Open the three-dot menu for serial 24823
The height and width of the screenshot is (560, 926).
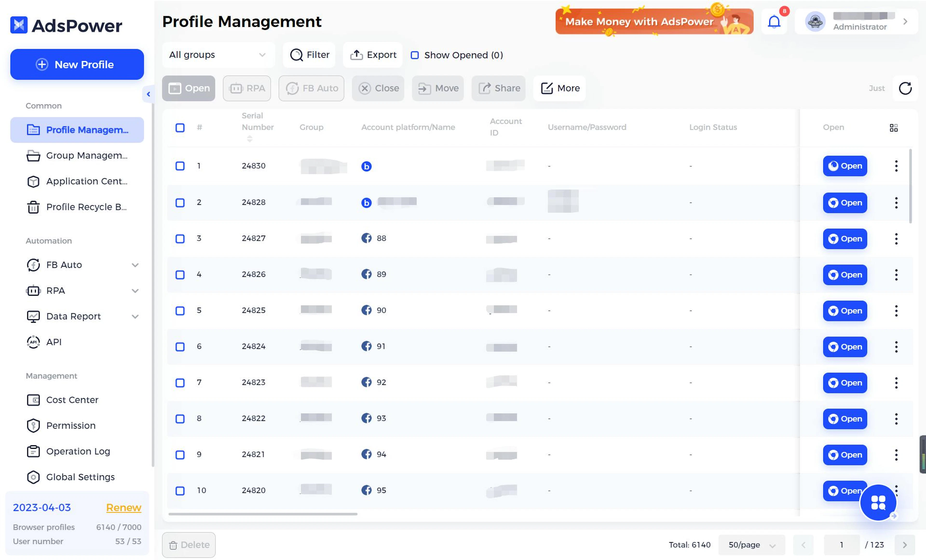tap(896, 382)
